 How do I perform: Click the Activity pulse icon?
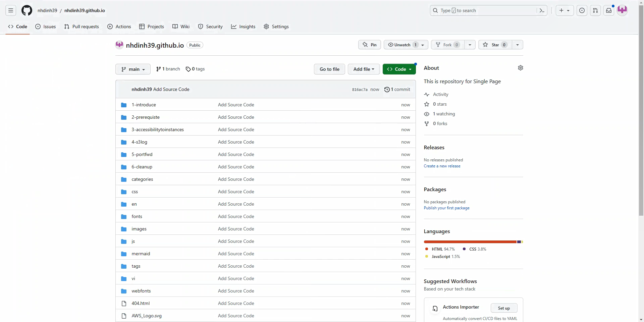click(x=427, y=95)
